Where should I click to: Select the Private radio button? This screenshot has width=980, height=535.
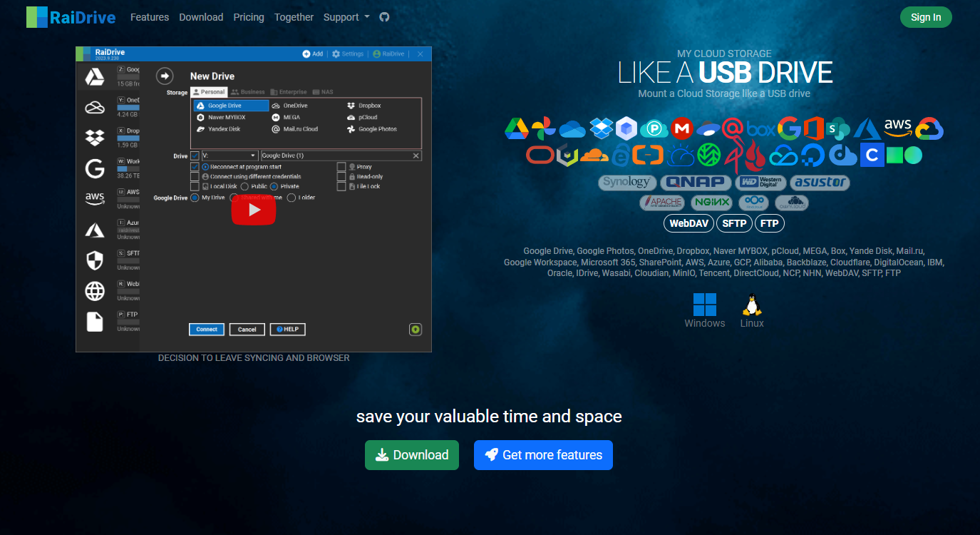click(x=274, y=186)
